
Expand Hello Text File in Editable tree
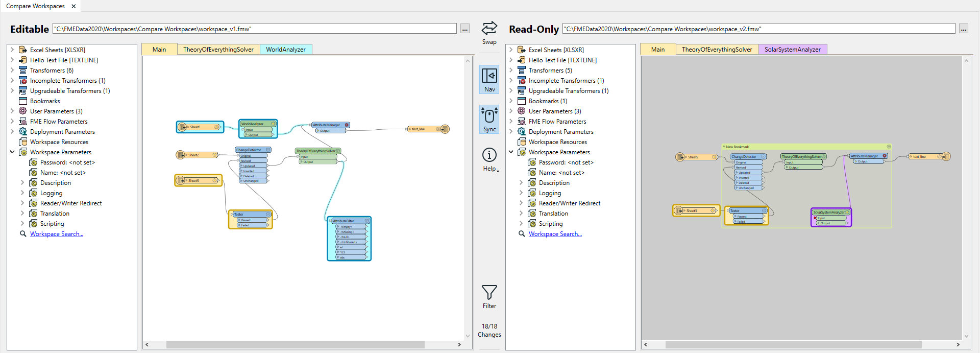tap(12, 60)
